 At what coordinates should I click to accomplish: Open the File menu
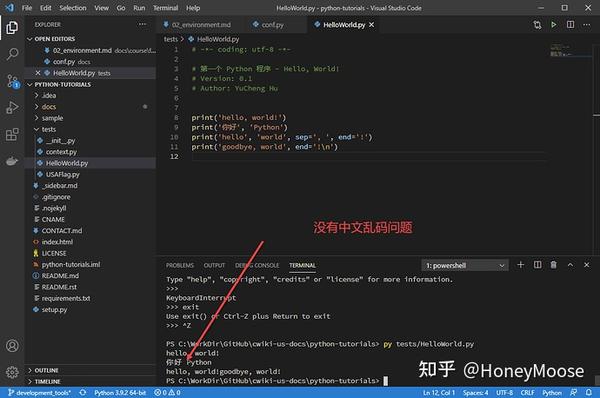[x=27, y=8]
